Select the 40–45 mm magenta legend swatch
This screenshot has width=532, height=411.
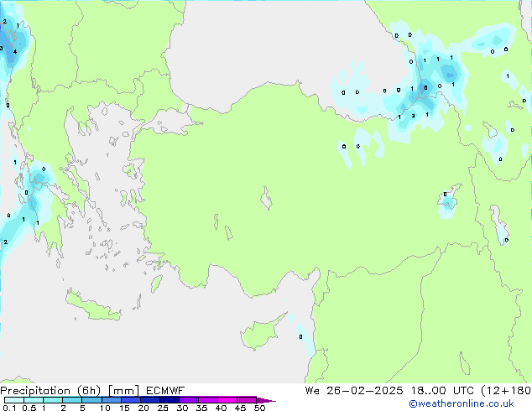(227, 400)
